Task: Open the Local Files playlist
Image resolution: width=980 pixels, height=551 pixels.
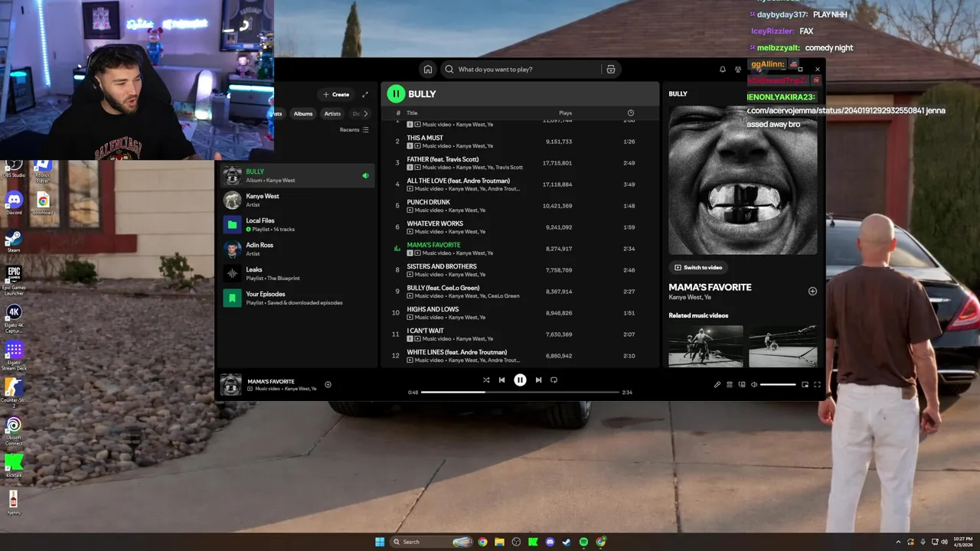Action: (x=296, y=224)
